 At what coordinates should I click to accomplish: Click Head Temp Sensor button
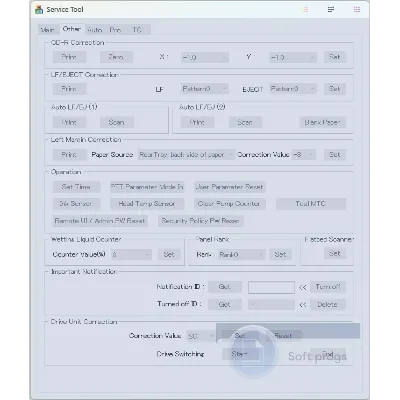coord(147,204)
